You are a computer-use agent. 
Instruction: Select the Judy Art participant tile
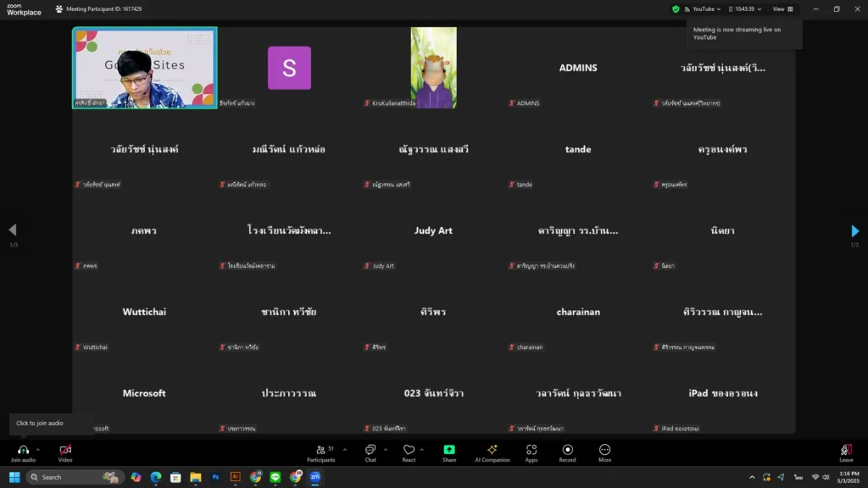433,230
